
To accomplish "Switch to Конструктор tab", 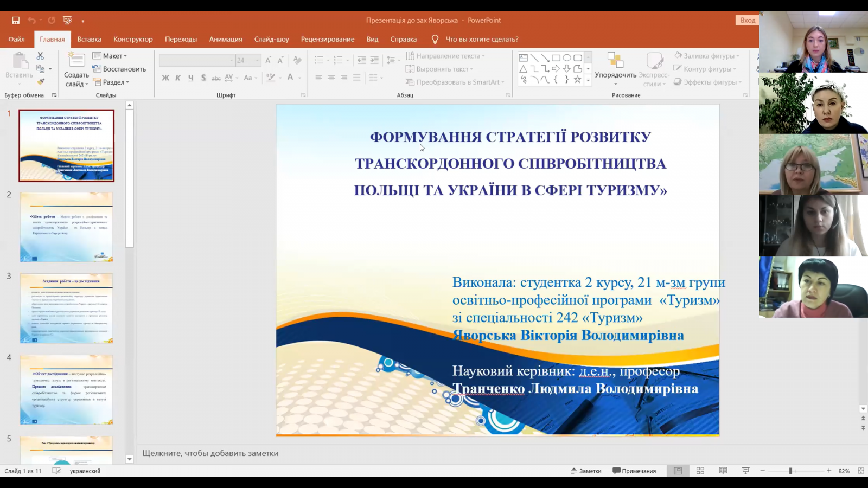I will click(133, 39).
